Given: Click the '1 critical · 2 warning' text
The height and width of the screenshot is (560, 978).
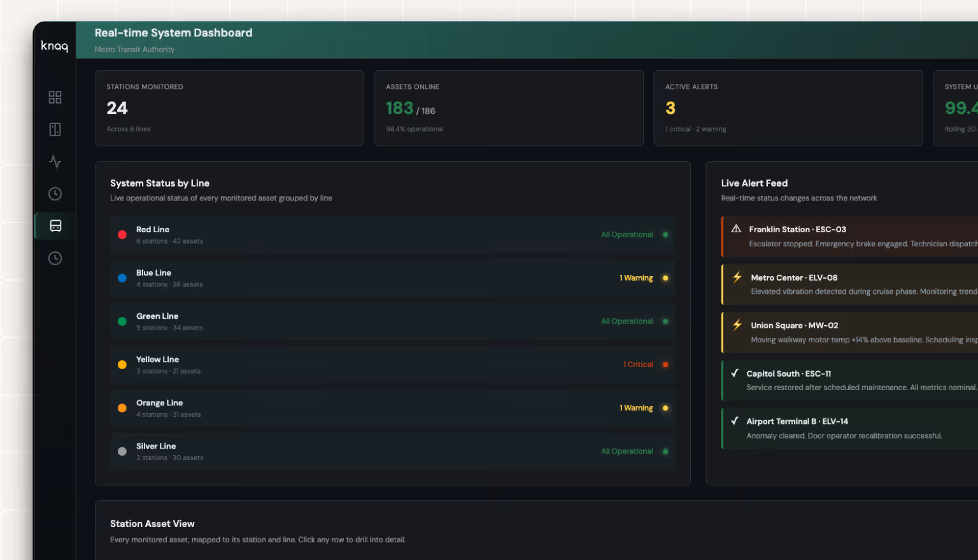Looking at the screenshot, I should [x=695, y=129].
